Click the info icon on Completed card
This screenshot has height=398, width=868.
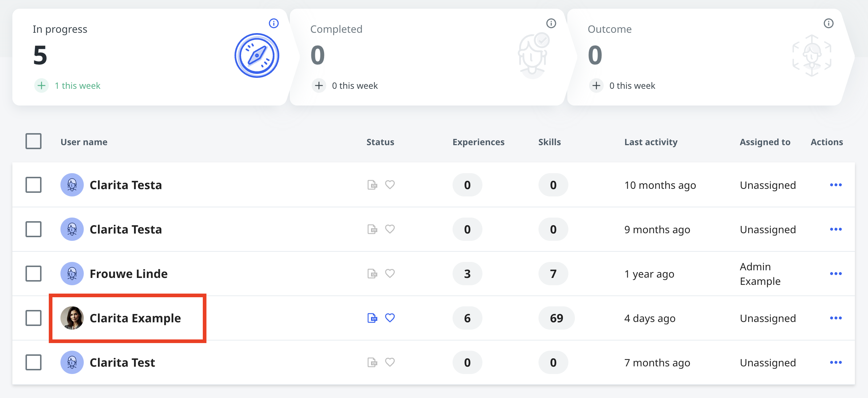click(551, 23)
